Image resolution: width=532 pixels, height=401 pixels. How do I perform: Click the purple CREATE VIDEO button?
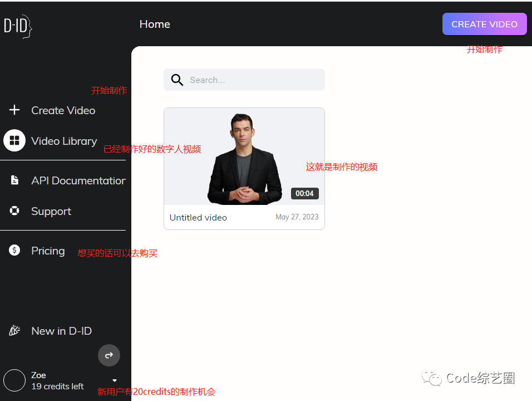pos(485,24)
